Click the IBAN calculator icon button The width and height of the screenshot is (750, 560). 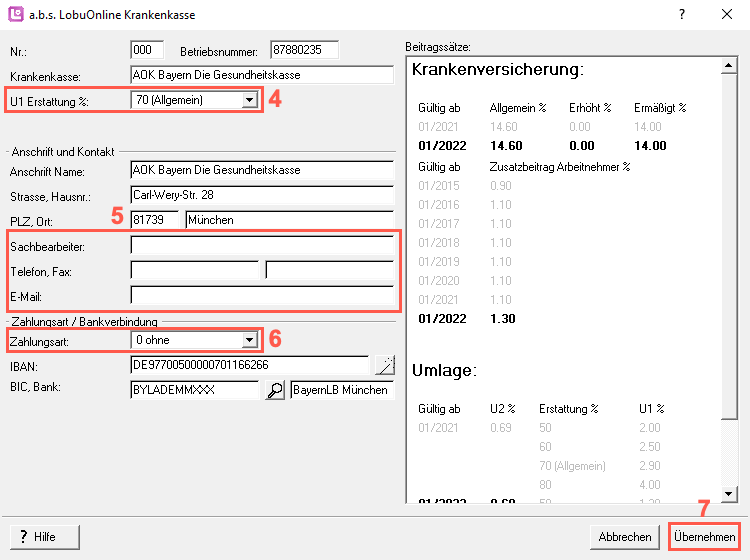tap(384, 365)
